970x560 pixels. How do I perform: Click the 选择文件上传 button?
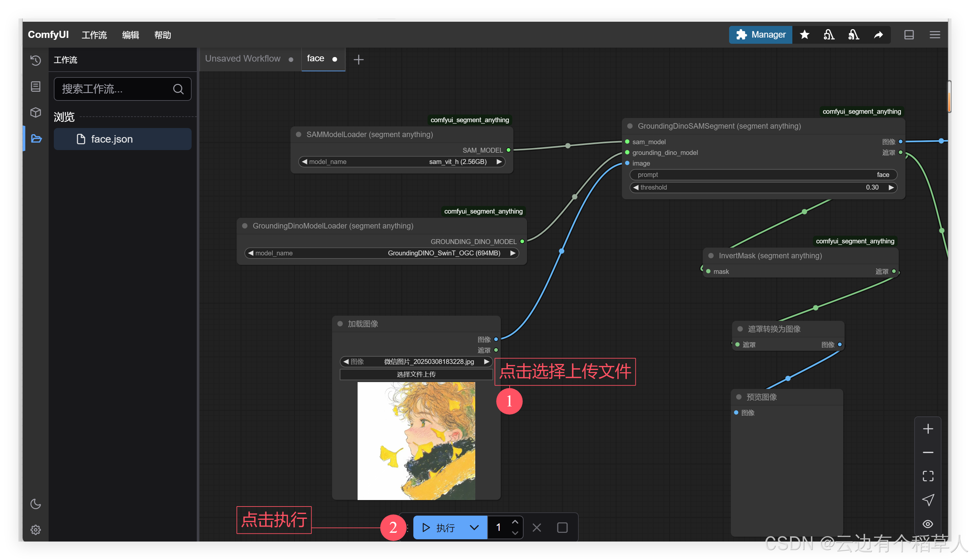point(416,374)
